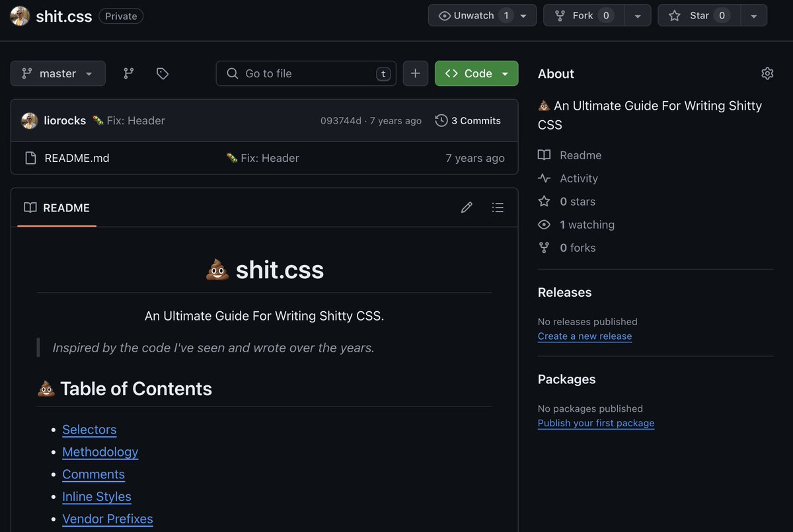The height and width of the screenshot is (532, 793).
Task: Click the liorocks avatar in the commit row
Action: coord(29,120)
